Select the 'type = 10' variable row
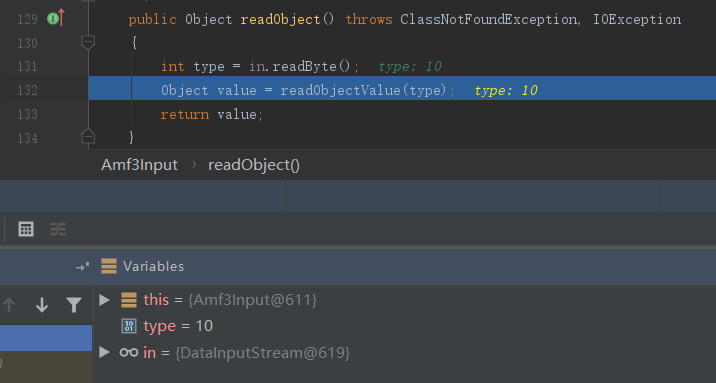This screenshot has height=383, width=716. click(405, 326)
